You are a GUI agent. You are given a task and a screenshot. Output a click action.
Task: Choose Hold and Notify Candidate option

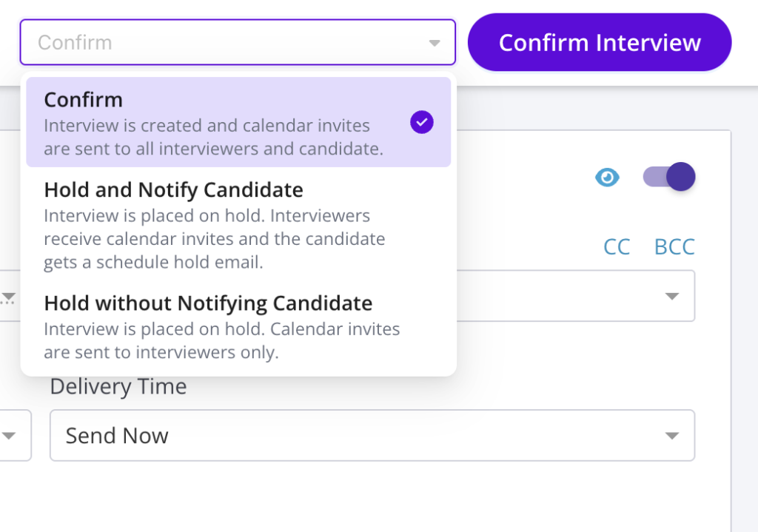[x=173, y=190]
